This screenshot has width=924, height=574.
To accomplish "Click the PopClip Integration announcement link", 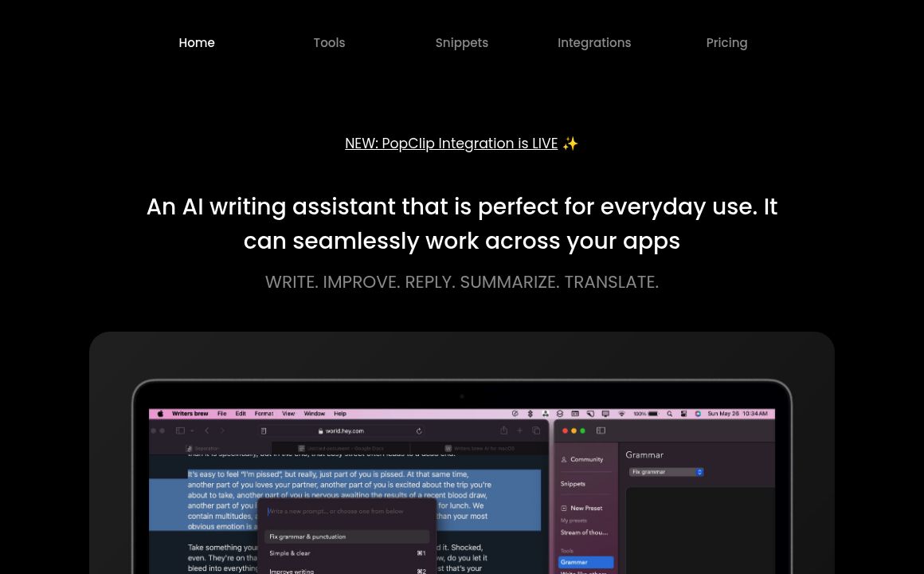I will (x=451, y=143).
